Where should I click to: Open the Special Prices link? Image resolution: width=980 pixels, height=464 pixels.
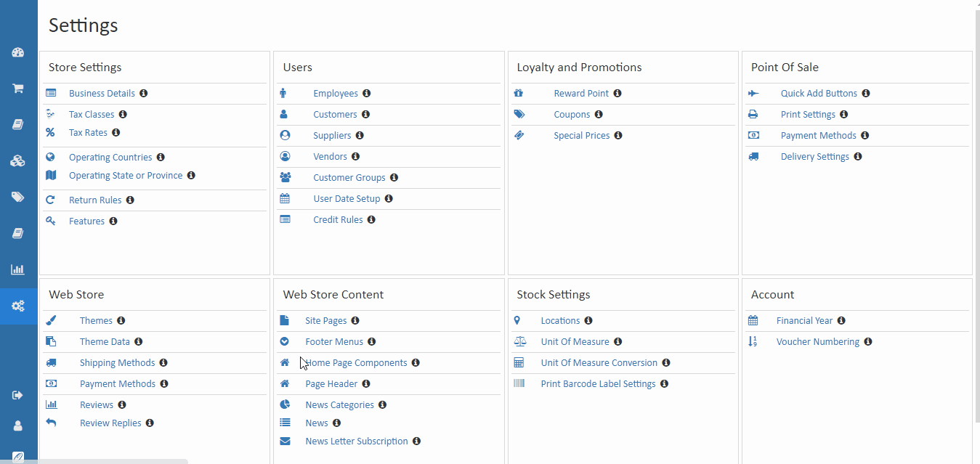[582, 136]
